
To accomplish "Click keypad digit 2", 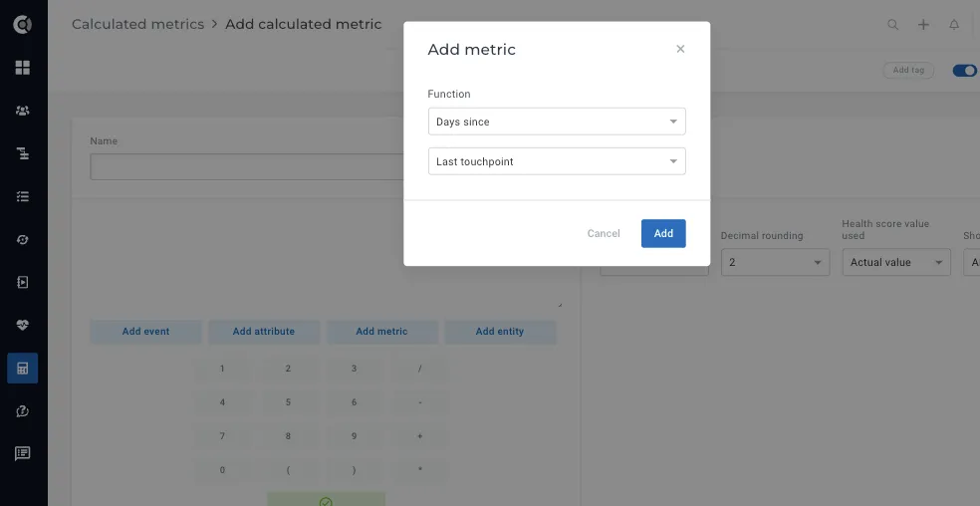I will point(288,369).
